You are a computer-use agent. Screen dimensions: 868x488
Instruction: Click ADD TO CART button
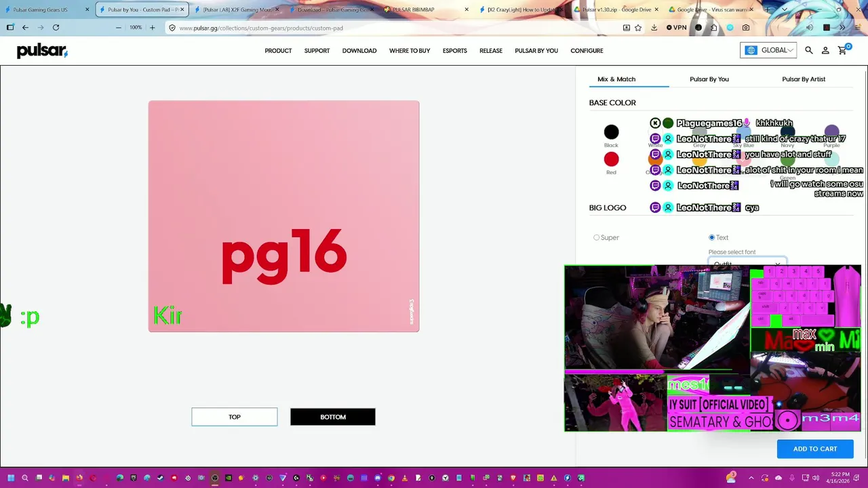click(815, 449)
